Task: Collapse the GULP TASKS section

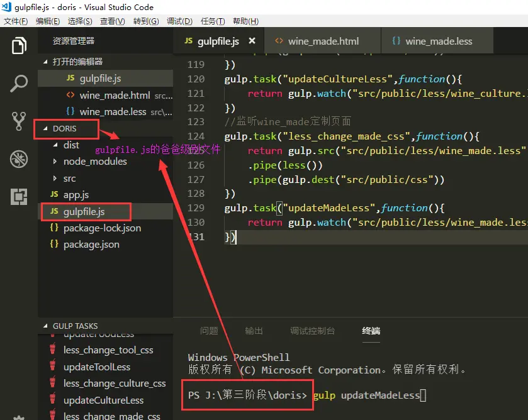Action: 45,326
